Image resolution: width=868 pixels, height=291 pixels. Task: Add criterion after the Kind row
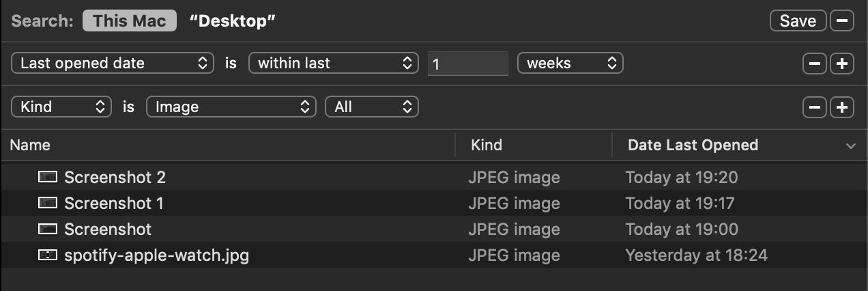(842, 107)
